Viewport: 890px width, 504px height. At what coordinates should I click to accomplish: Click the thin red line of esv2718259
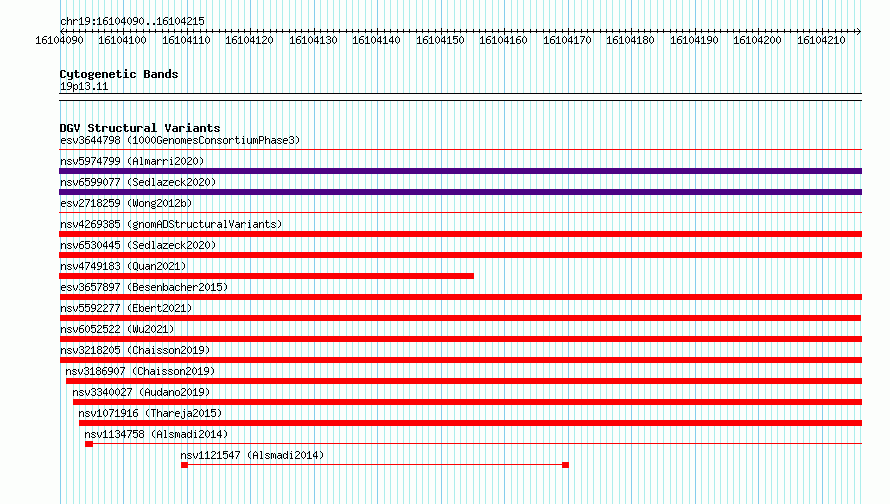click(x=460, y=213)
